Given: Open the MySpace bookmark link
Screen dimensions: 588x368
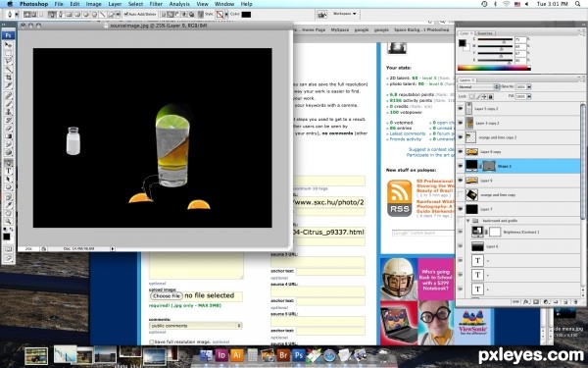Looking at the screenshot, I should (340, 29).
